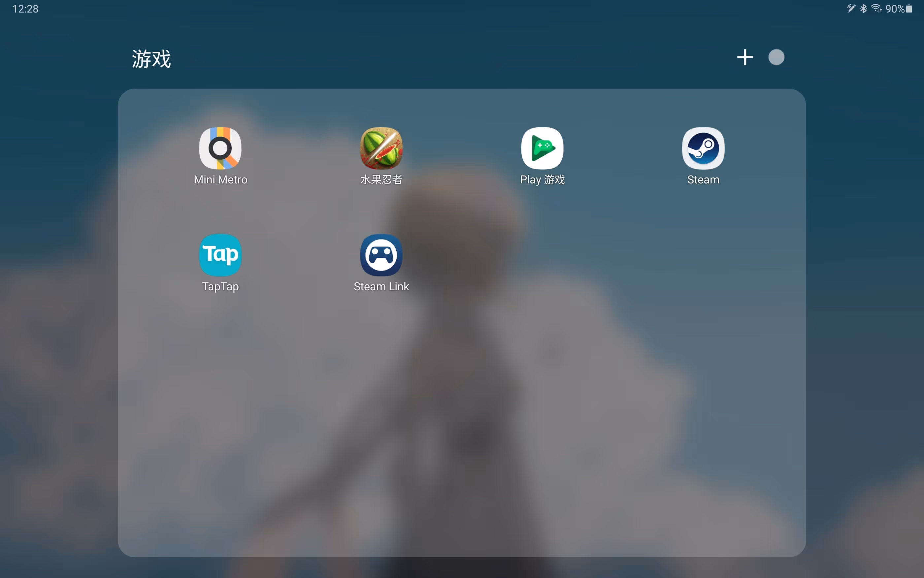This screenshot has height=578, width=924.
Task: Launch Fruit Ninja (水果忍者) game icon
Action: tap(381, 148)
